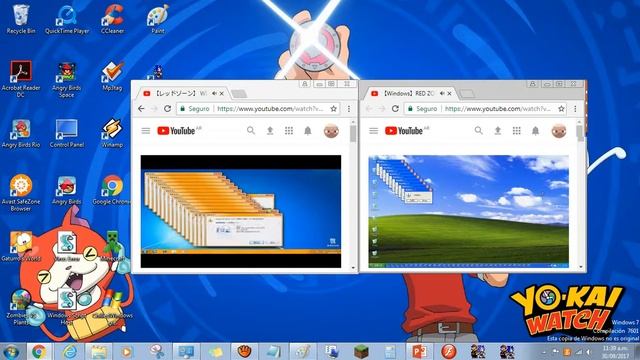Launch Angry Birds Rio shortcut

[x=20, y=133]
